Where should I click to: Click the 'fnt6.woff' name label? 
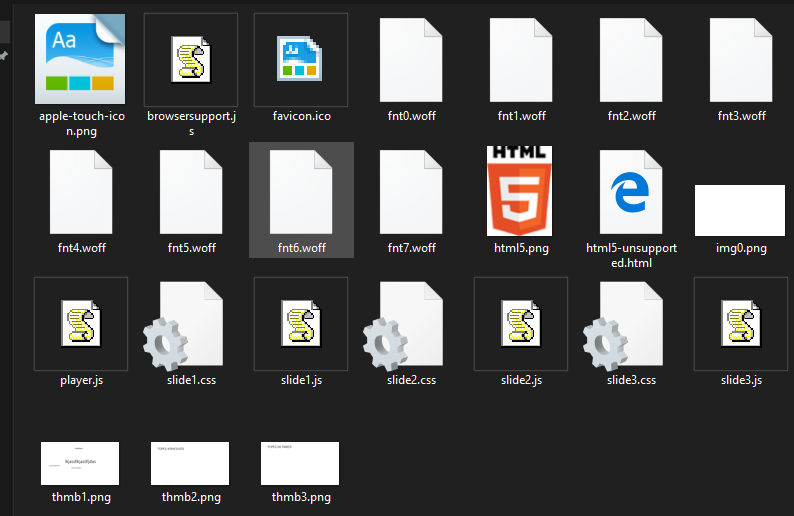coord(301,248)
